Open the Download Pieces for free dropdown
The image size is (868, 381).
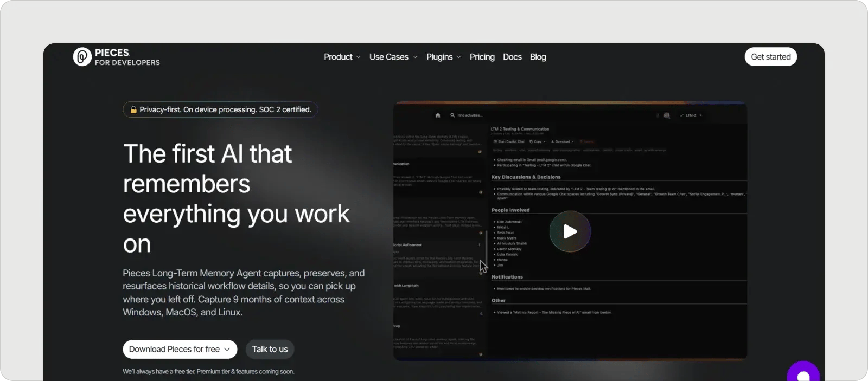pyautogui.click(x=180, y=349)
